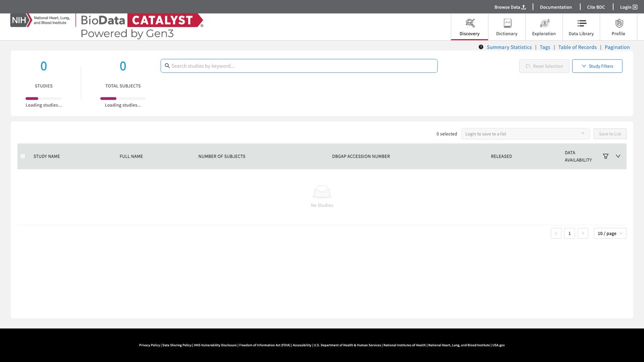The height and width of the screenshot is (362, 644).
Task: Click the Login link
Action: click(628, 7)
